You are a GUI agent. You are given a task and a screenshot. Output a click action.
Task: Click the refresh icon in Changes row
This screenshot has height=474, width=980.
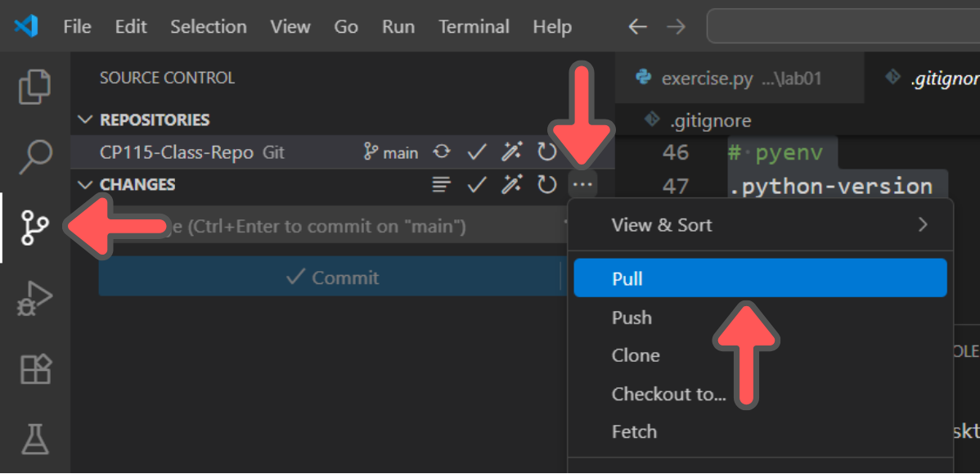547,184
